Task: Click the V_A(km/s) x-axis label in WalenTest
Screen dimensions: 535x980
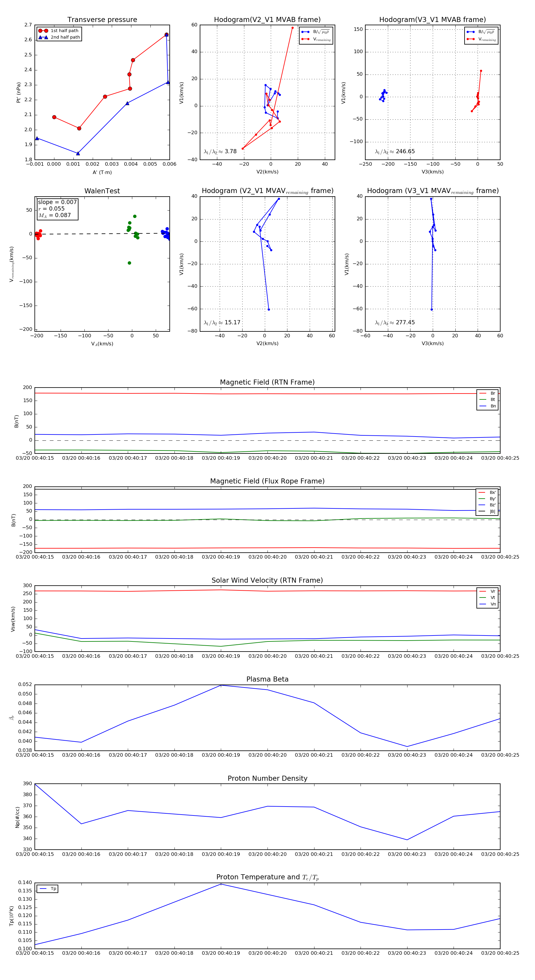Action: pyautogui.click(x=102, y=344)
